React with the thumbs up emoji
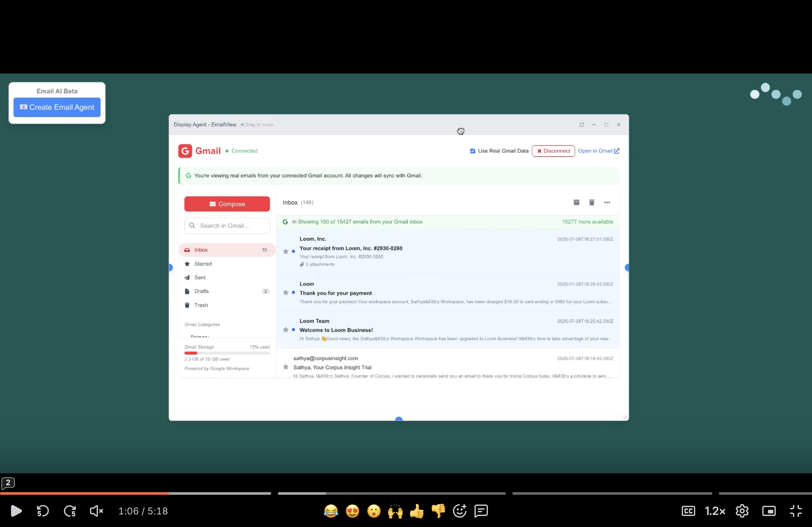 [416, 511]
